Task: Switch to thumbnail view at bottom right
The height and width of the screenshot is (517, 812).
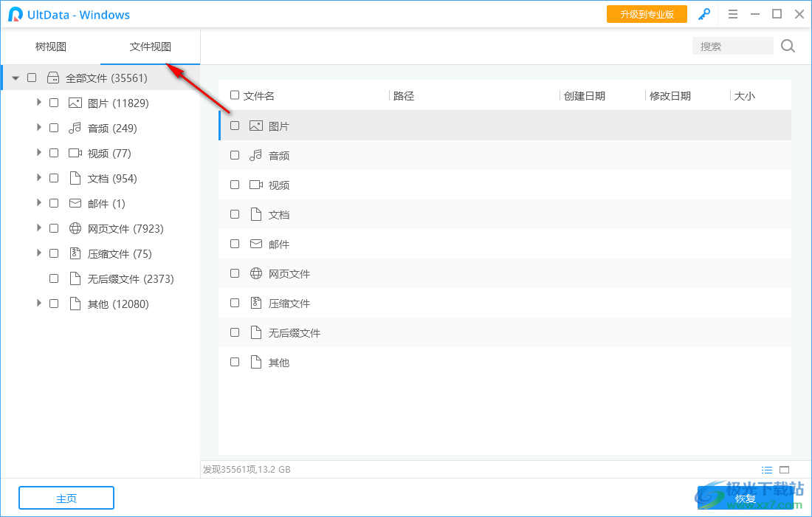Action: [784, 469]
